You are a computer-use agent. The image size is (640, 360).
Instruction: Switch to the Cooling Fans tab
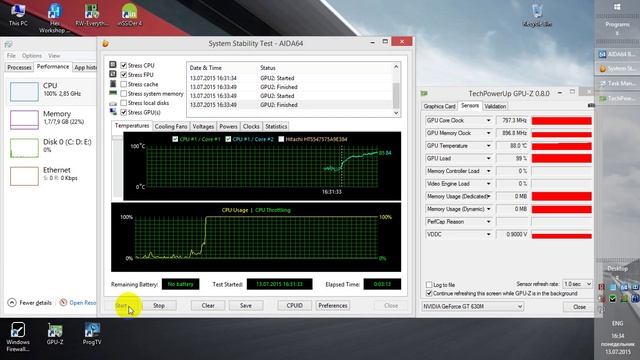[171, 127]
